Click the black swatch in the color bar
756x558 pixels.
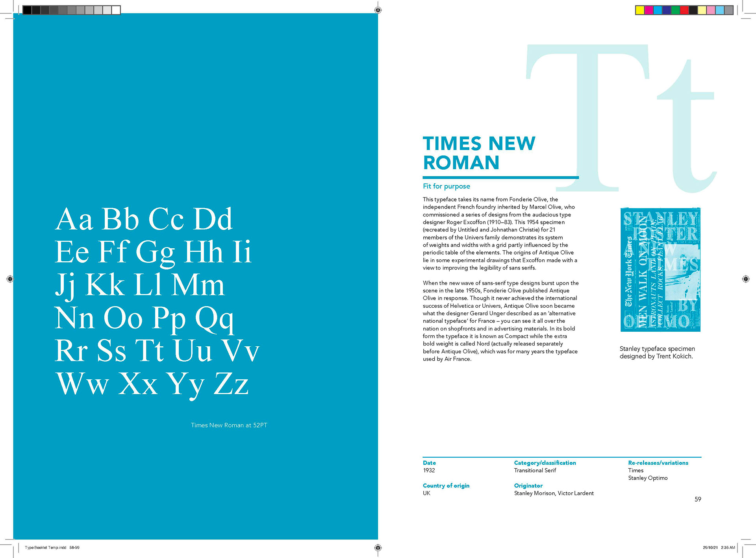[x=693, y=10]
